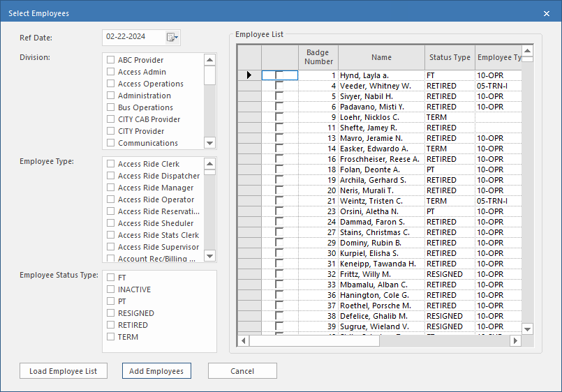Image resolution: width=562 pixels, height=392 pixels.
Task: Open the Ref Date calendar picker
Action: [172, 37]
